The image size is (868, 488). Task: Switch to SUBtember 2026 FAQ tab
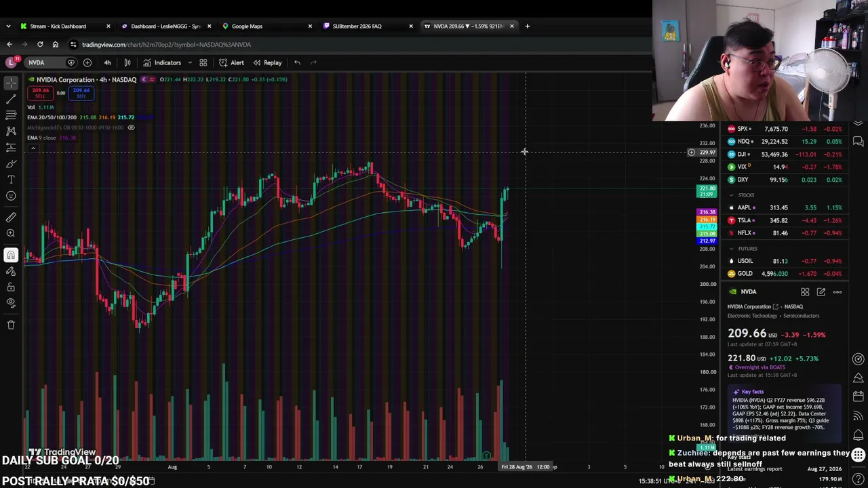(368, 26)
